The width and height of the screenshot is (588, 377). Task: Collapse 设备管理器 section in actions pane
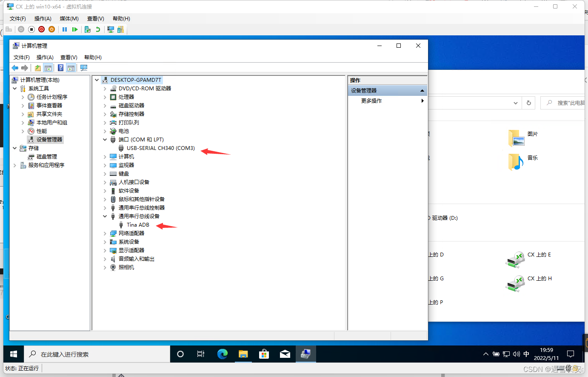[422, 91]
